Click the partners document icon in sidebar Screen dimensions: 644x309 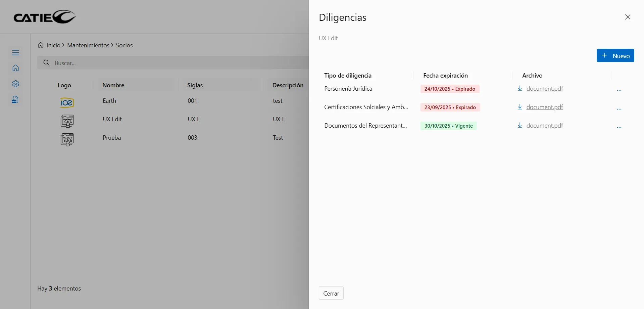click(x=15, y=100)
